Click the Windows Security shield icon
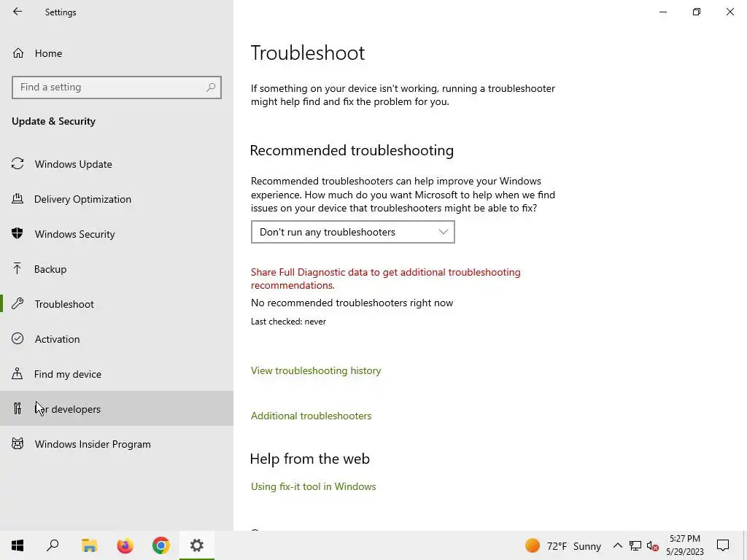Image resolution: width=747 pixels, height=560 pixels. click(18, 233)
